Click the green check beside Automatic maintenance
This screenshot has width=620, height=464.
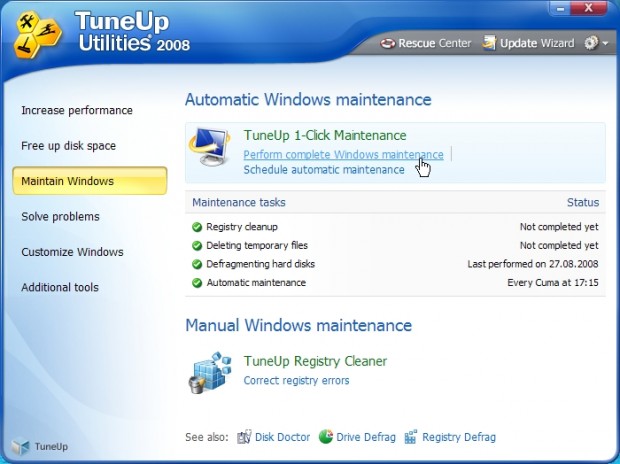click(197, 283)
